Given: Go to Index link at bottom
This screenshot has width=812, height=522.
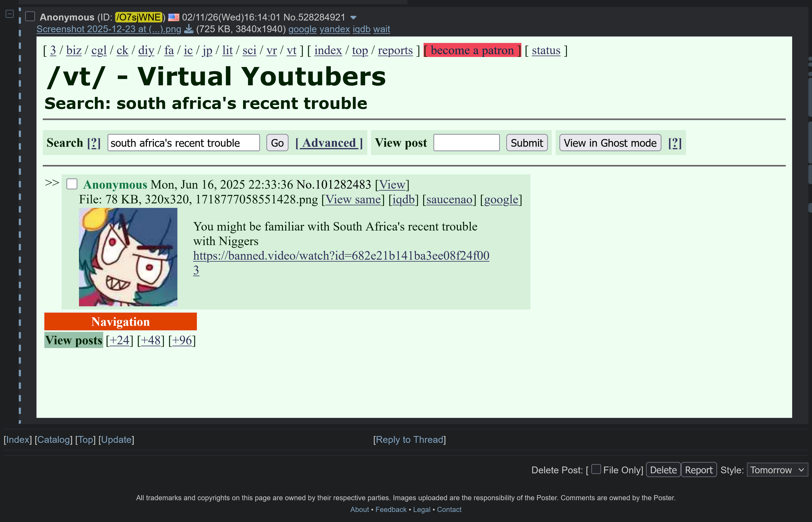Looking at the screenshot, I should click(18, 440).
